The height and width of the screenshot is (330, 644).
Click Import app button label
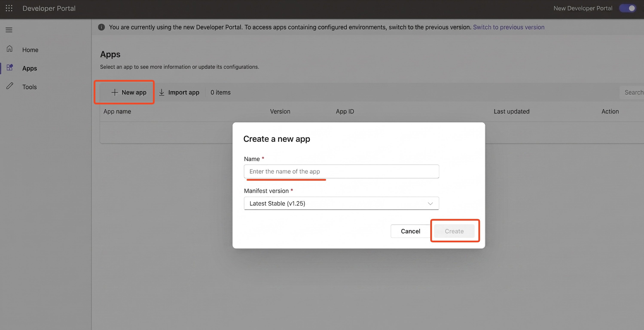coord(184,92)
